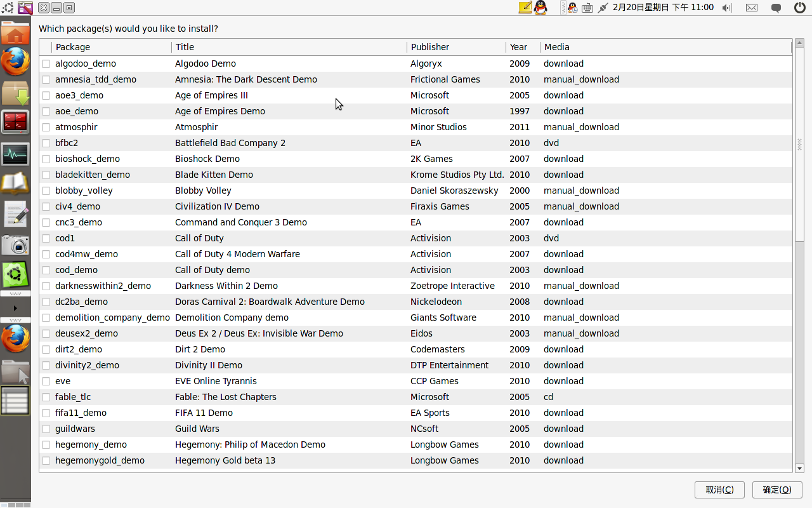This screenshot has width=812, height=508.
Task: Click the 'demolition_company_demo' package name
Action: pyautogui.click(x=112, y=317)
